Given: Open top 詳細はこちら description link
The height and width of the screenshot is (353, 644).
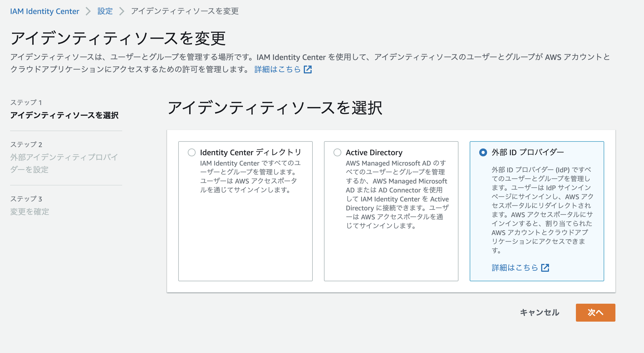Looking at the screenshot, I should tap(277, 69).
